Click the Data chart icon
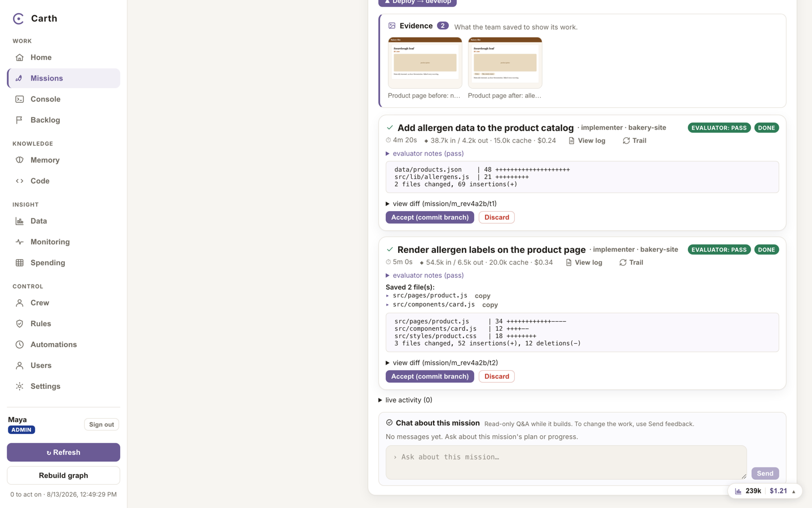812x508 pixels. tap(20, 221)
